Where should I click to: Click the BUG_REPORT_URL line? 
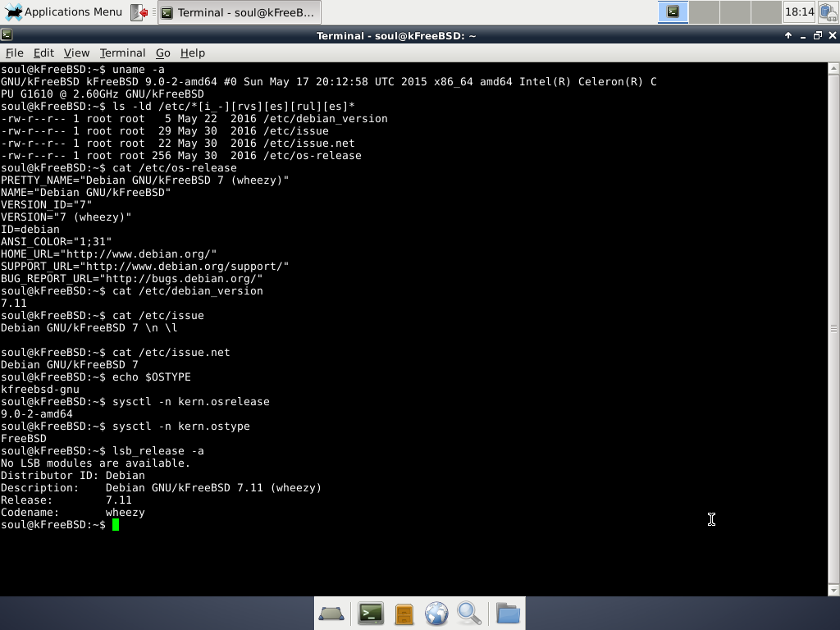(x=132, y=279)
